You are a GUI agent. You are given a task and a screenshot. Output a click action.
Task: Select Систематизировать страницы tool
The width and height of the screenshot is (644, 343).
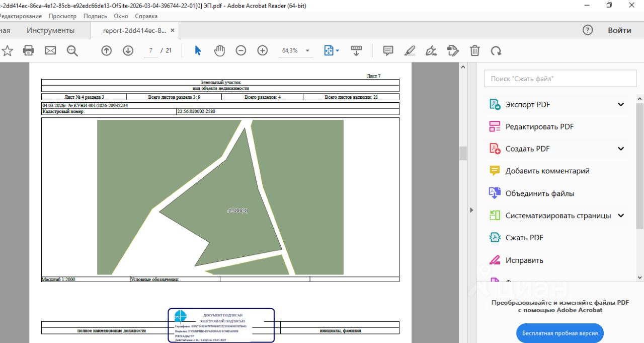pyautogui.click(x=558, y=216)
